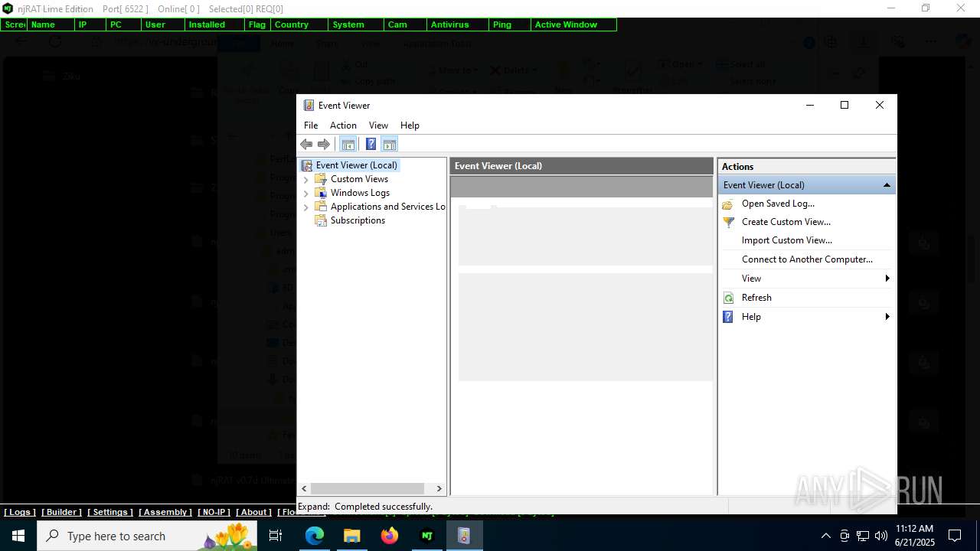The image size is (980, 551).
Task: Click the tree pane scroll left arrow
Action: pyautogui.click(x=304, y=488)
